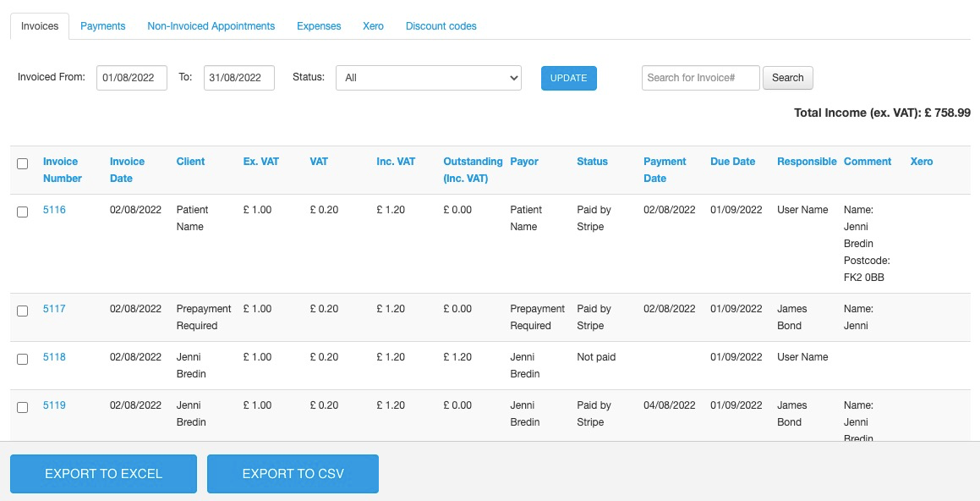
Task: Click due date 01/09/2022 of invoice 5116
Action: point(736,210)
